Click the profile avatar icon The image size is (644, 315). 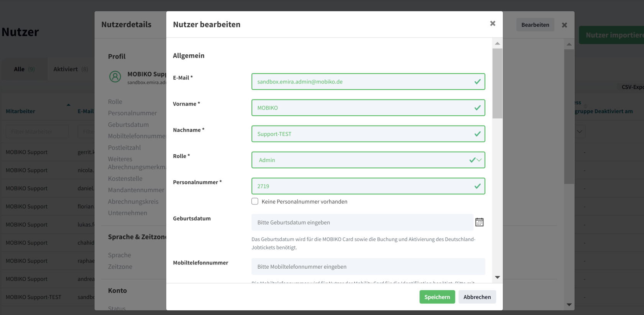pos(115,77)
